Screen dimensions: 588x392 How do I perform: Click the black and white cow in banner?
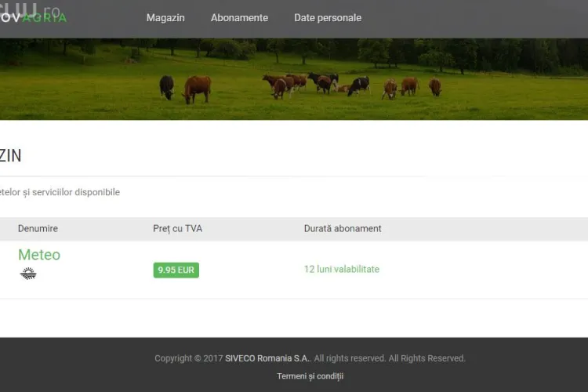pyautogui.click(x=359, y=85)
